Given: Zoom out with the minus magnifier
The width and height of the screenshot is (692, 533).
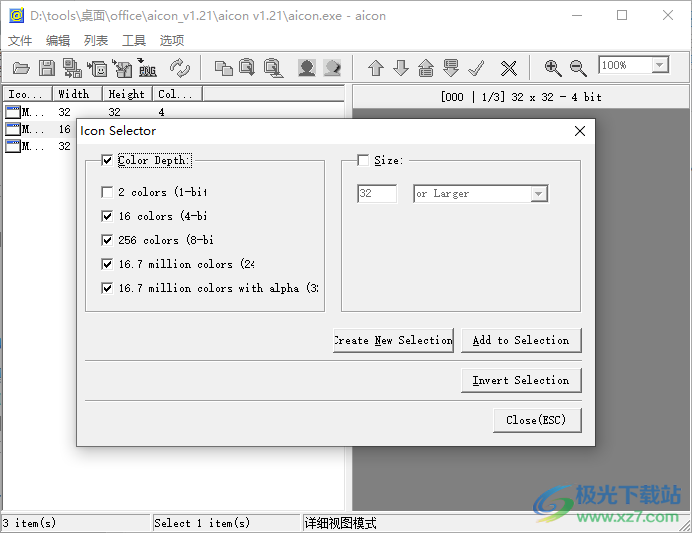Looking at the screenshot, I should (578, 68).
